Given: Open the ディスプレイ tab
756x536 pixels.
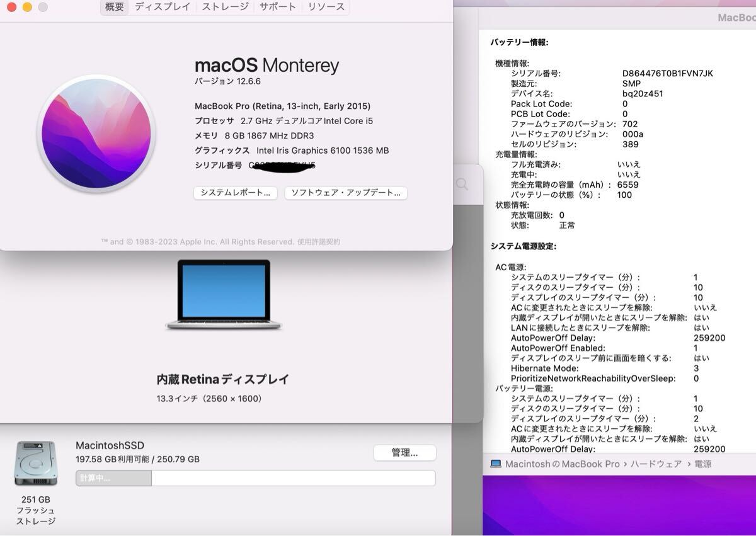Looking at the screenshot, I should click(163, 7).
